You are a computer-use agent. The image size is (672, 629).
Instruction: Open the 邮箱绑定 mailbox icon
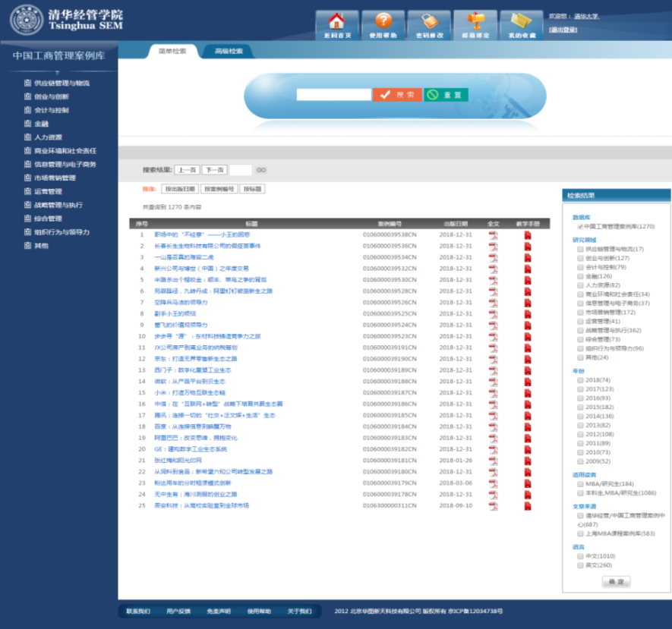475,25
